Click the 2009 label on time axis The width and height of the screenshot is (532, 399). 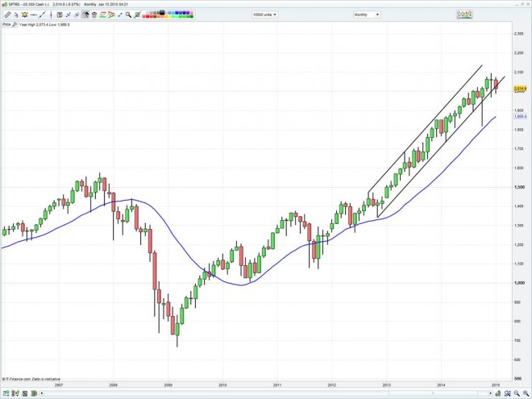[168, 384]
